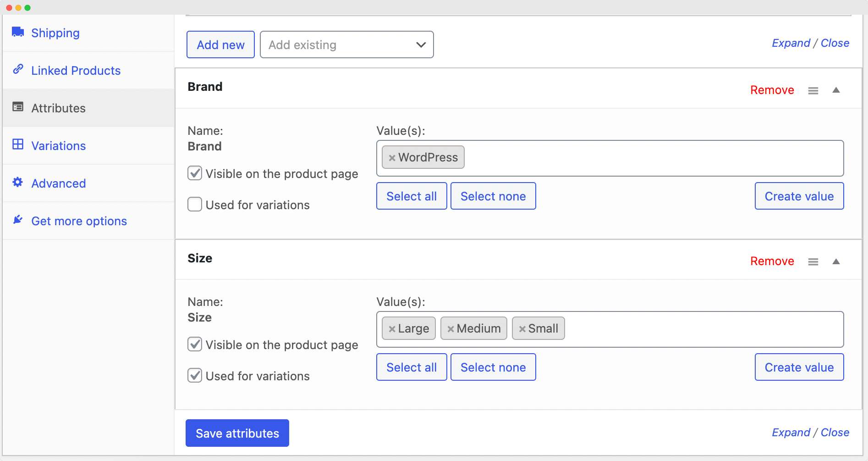This screenshot has width=868, height=461.
Task: Open the Add existing dropdown
Action: 346,44
